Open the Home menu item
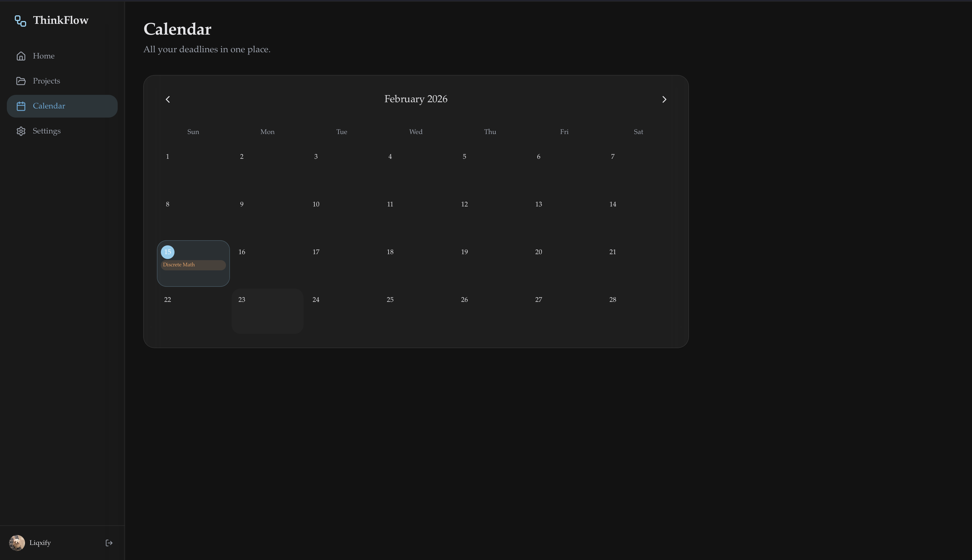972x560 pixels. click(x=43, y=56)
